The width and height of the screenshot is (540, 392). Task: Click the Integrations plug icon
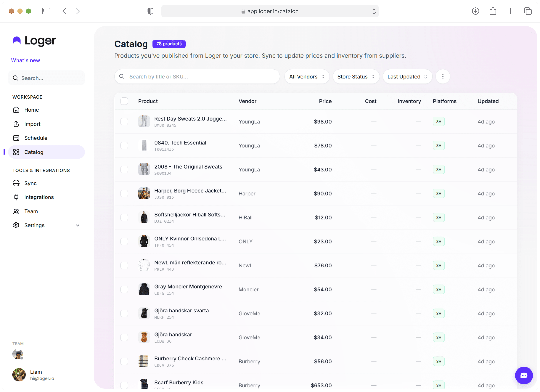coord(16,197)
